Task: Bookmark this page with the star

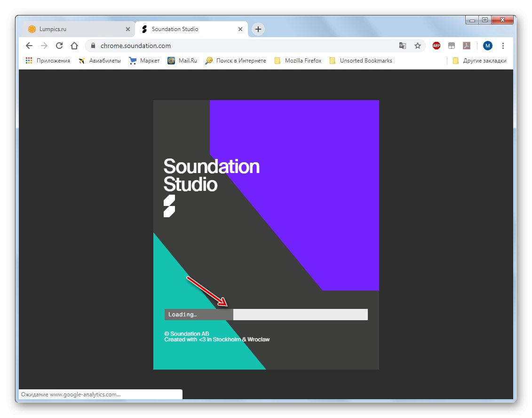Action: click(418, 46)
